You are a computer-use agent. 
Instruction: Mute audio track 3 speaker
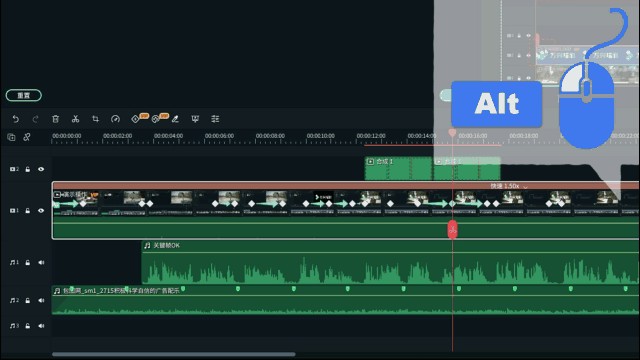pyautogui.click(x=41, y=326)
